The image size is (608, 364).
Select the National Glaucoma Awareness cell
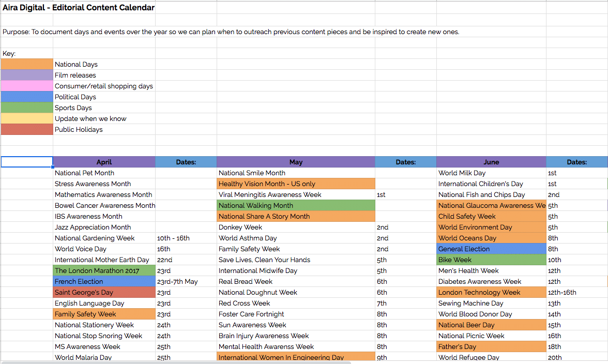(x=491, y=205)
